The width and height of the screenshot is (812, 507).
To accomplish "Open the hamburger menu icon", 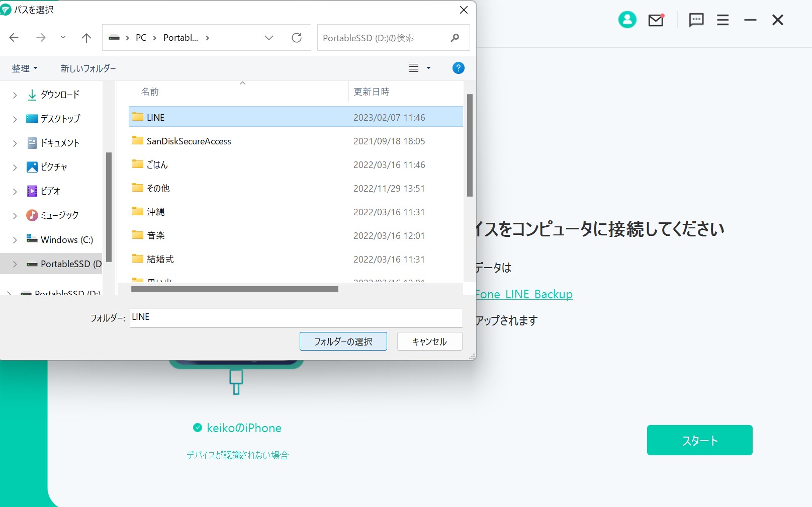I will tap(723, 20).
